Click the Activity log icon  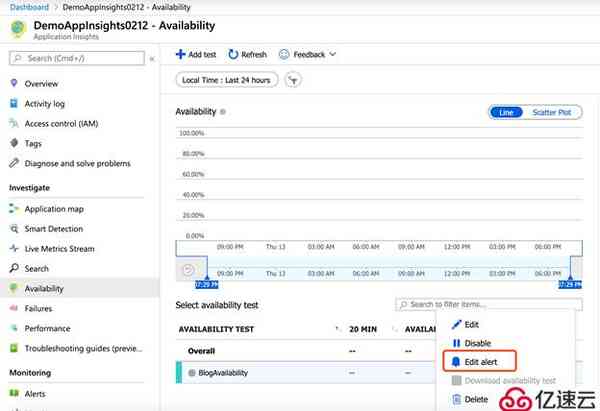(14, 103)
